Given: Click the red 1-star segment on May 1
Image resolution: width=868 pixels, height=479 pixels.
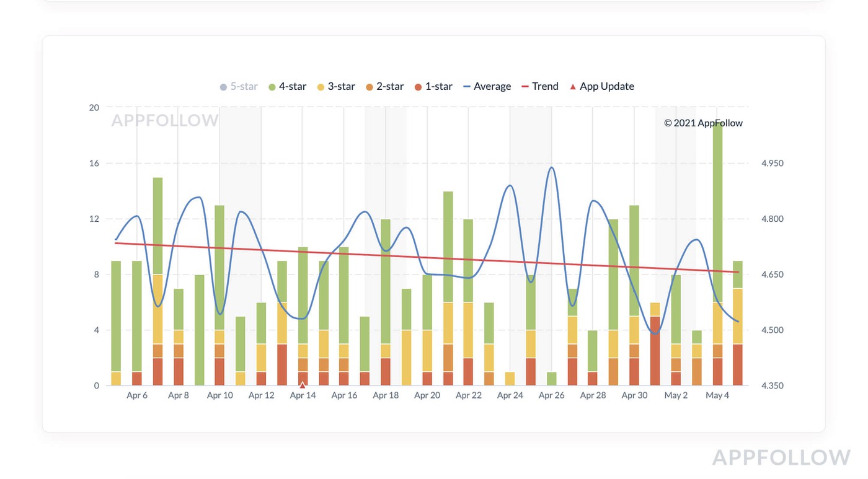Looking at the screenshot, I should 655,351.
